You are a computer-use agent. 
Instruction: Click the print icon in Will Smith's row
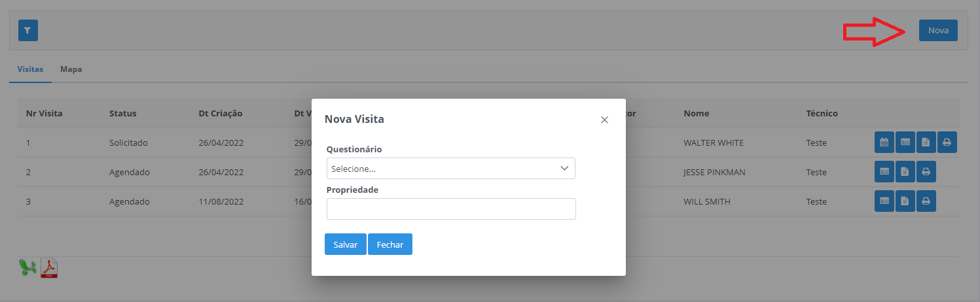point(926,201)
